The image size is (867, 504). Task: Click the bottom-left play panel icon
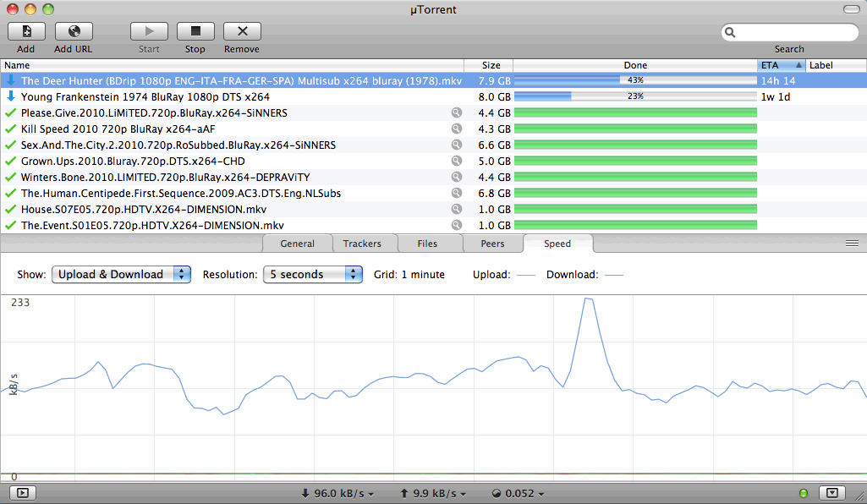pyautogui.click(x=23, y=493)
